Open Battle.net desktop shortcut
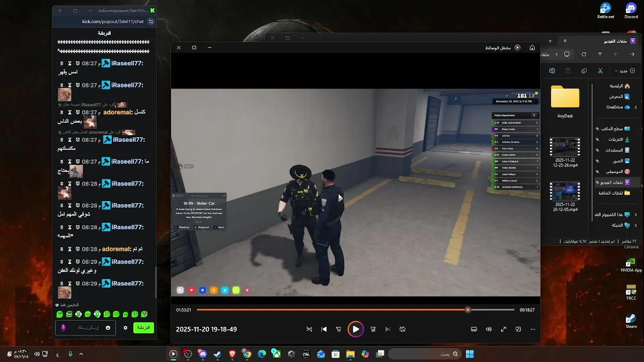Viewport: 644px width, 362px height. (605, 11)
